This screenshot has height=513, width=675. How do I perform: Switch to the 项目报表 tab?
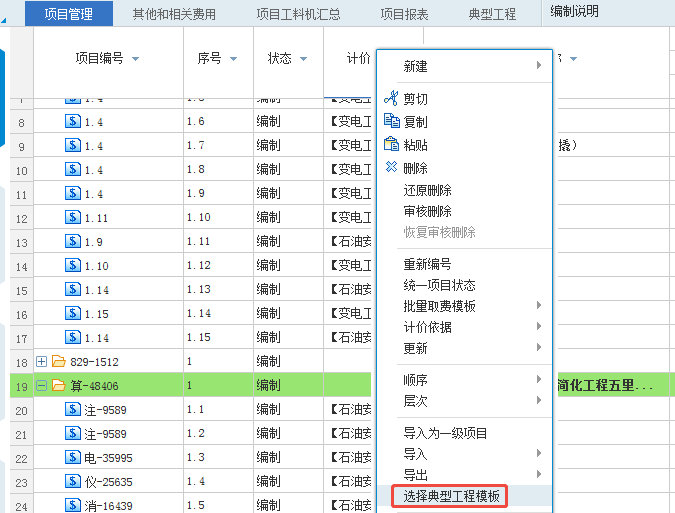[x=404, y=14]
